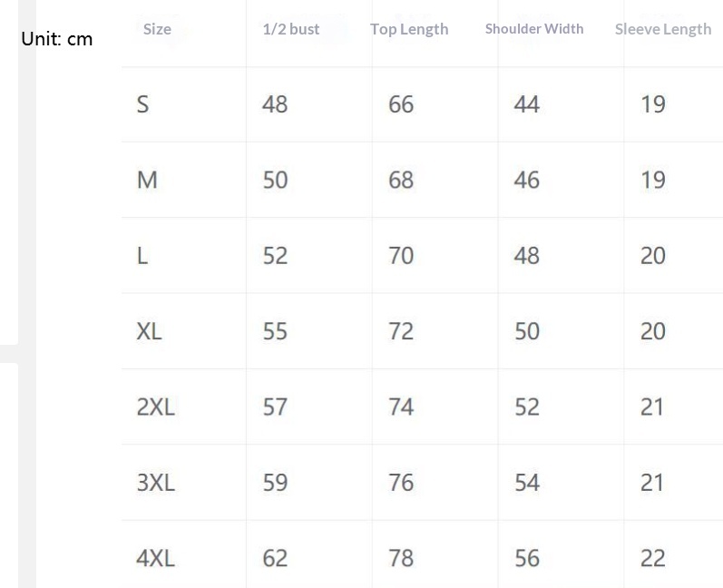Select the L size row label
This screenshot has height=588, width=723.
coord(142,256)
